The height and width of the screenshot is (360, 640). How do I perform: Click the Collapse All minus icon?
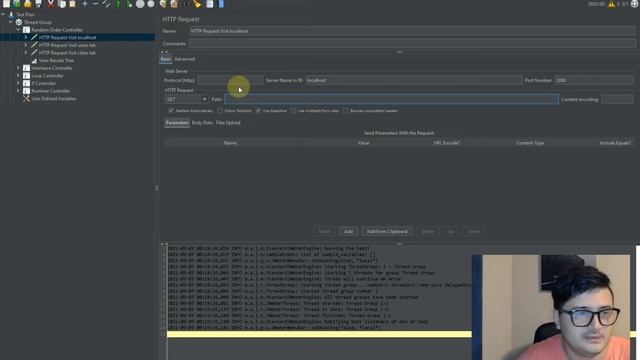(x=95, y=4)
